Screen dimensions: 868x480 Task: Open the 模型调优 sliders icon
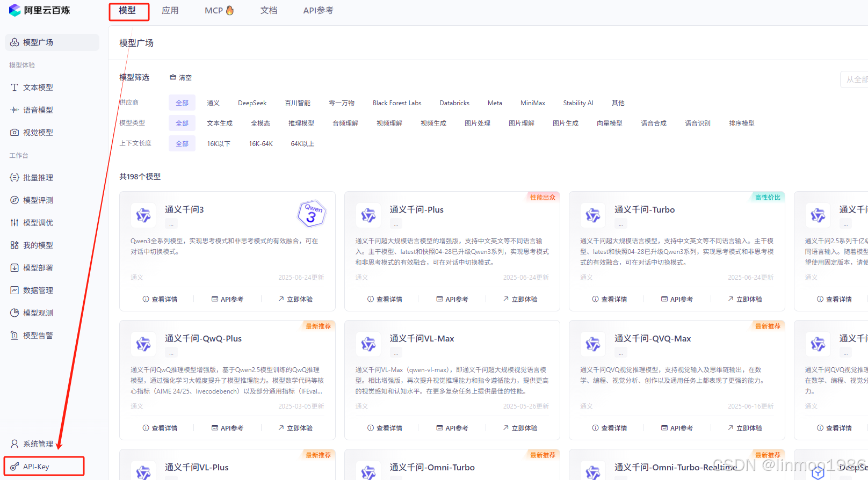[15, 222]
